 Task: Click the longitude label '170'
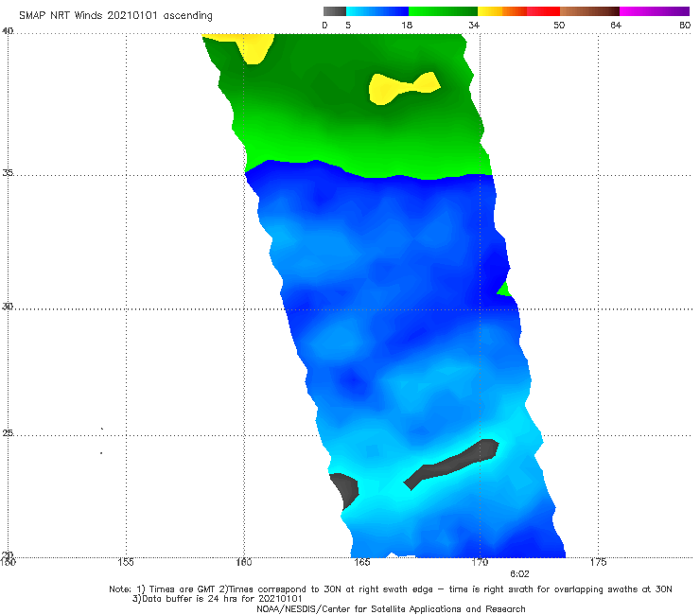coord(480,562)
